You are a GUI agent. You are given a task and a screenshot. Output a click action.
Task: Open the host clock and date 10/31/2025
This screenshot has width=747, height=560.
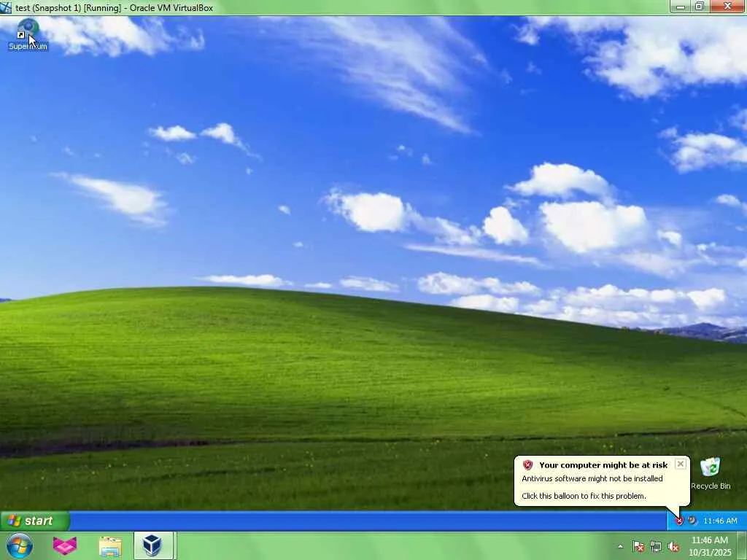(x=709, y=546)
